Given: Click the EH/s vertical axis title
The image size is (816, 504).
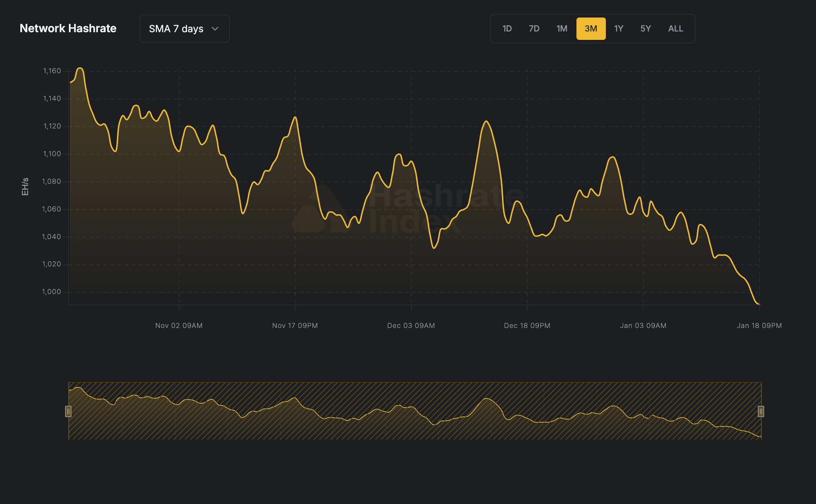Looking at the screenshot, I should pos(25,186).
